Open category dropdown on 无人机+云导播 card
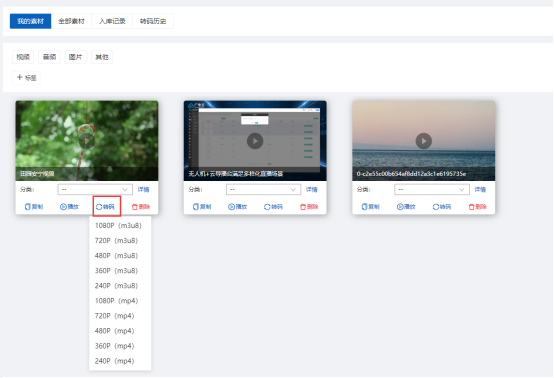This screenshot has width=554, height=378. pos(263,190)
